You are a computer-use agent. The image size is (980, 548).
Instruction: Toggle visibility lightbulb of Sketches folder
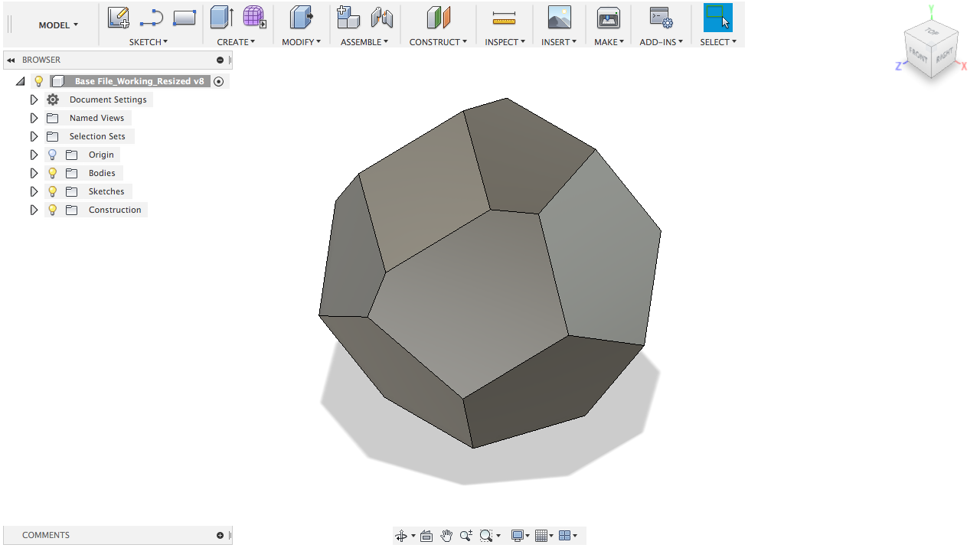tap(53, 191)
